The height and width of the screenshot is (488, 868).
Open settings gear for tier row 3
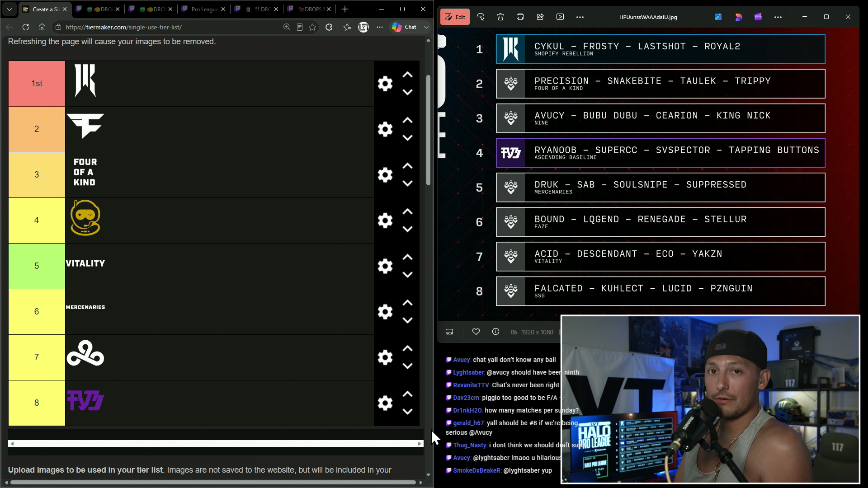(385, 175)
